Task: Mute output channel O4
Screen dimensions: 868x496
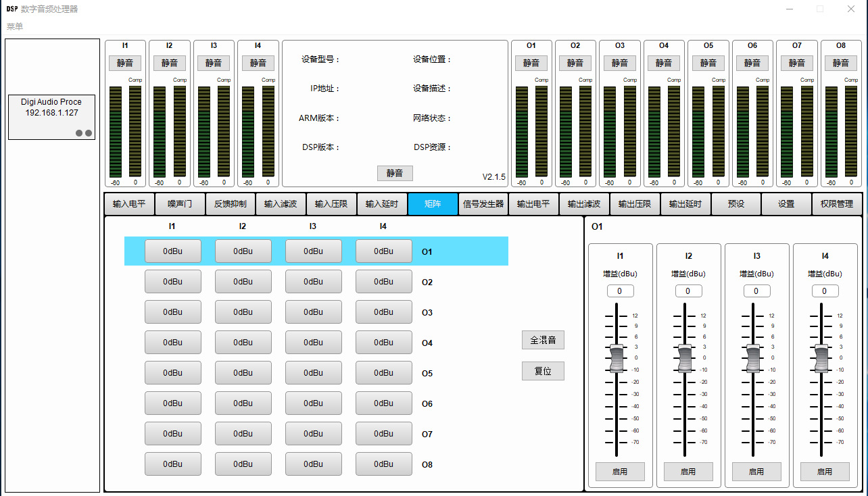Action: tap(664, 63)
